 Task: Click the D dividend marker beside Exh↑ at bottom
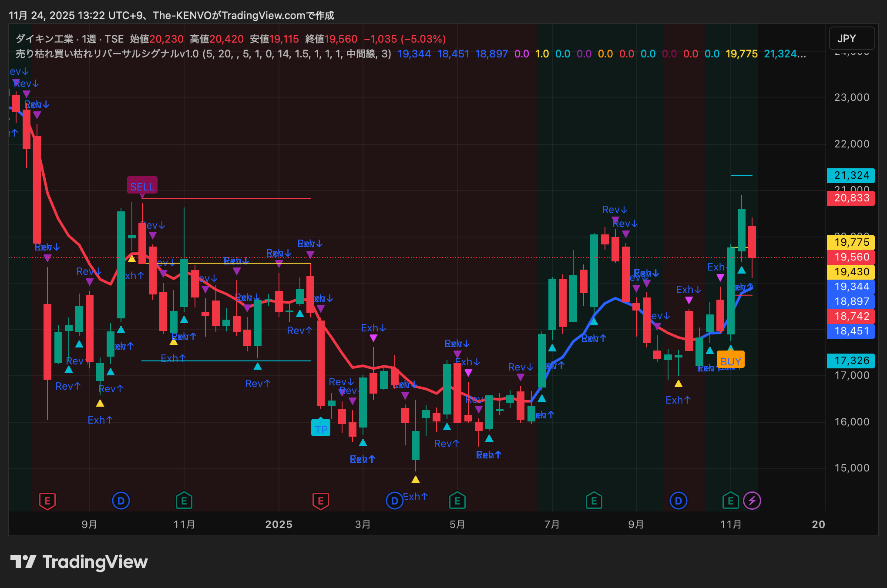click(x=394, y=501)
